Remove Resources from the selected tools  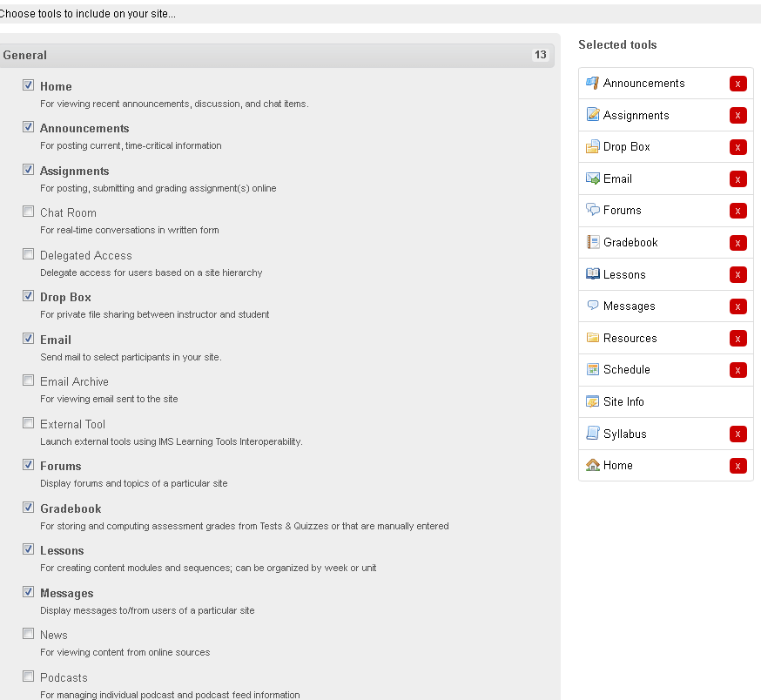737,339
